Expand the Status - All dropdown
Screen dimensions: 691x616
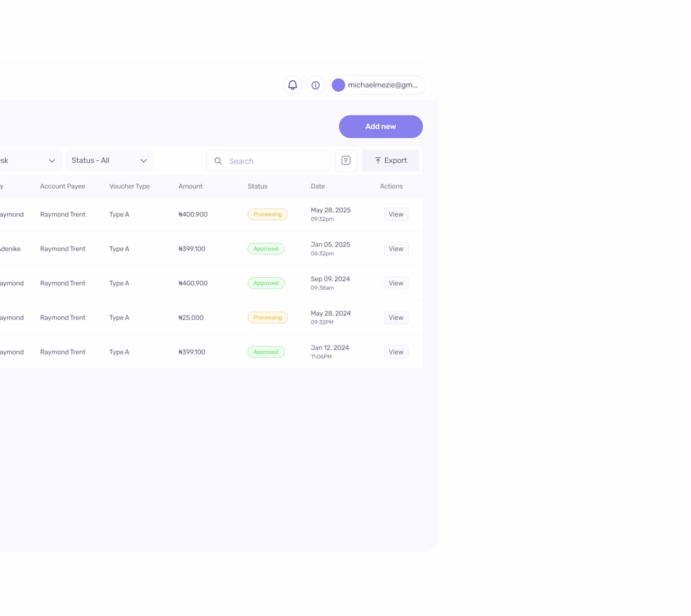[110, 160]
